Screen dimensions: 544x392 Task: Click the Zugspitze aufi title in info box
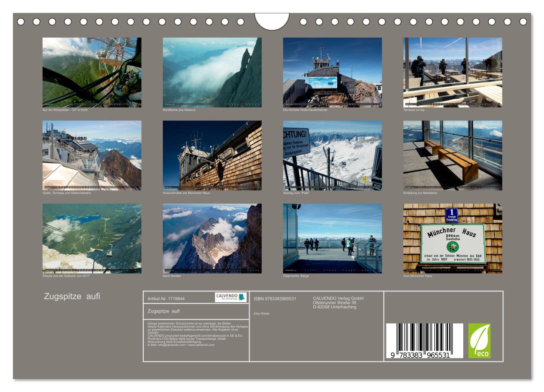point(164,311)
